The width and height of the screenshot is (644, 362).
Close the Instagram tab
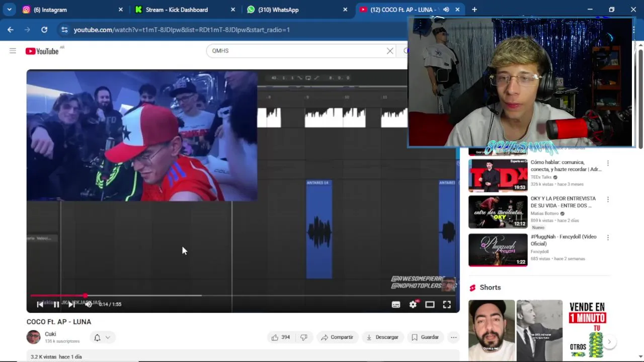tap(121, 10)
